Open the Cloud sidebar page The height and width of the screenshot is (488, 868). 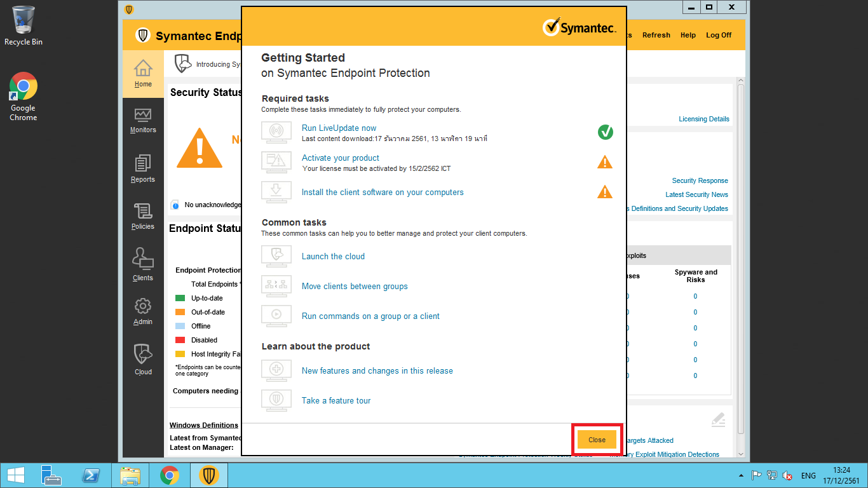point(143,360)
